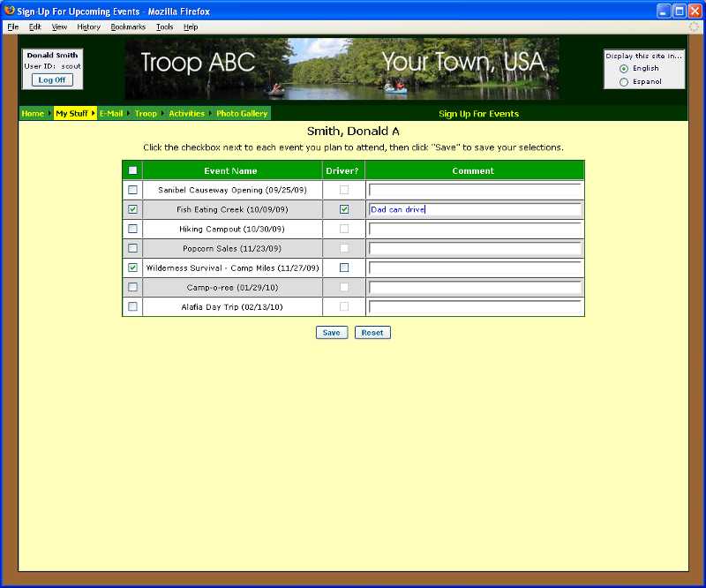
Task: Click the 'Smith, Donald A' heading
Action: [x=353, y=132]
